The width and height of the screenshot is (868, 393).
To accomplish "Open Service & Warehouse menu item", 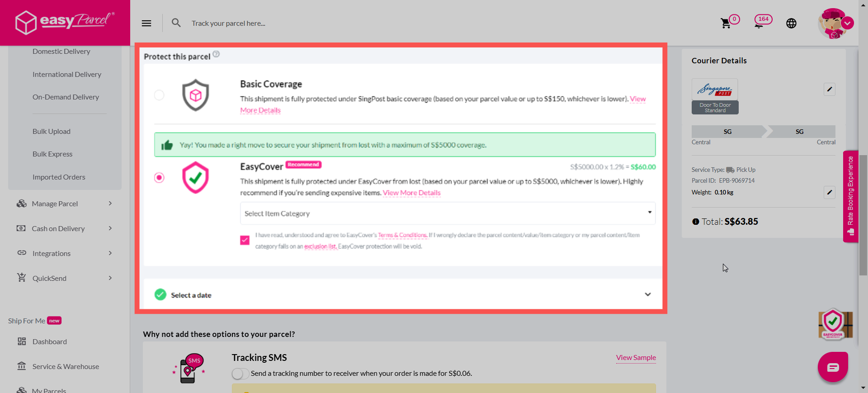I will (66, 366).
